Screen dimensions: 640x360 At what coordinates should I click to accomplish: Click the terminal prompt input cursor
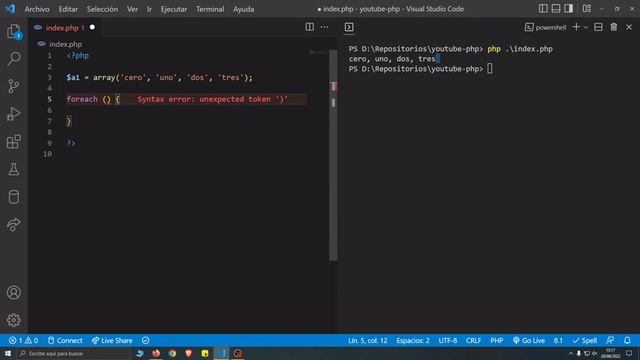[x=490, y=69]
